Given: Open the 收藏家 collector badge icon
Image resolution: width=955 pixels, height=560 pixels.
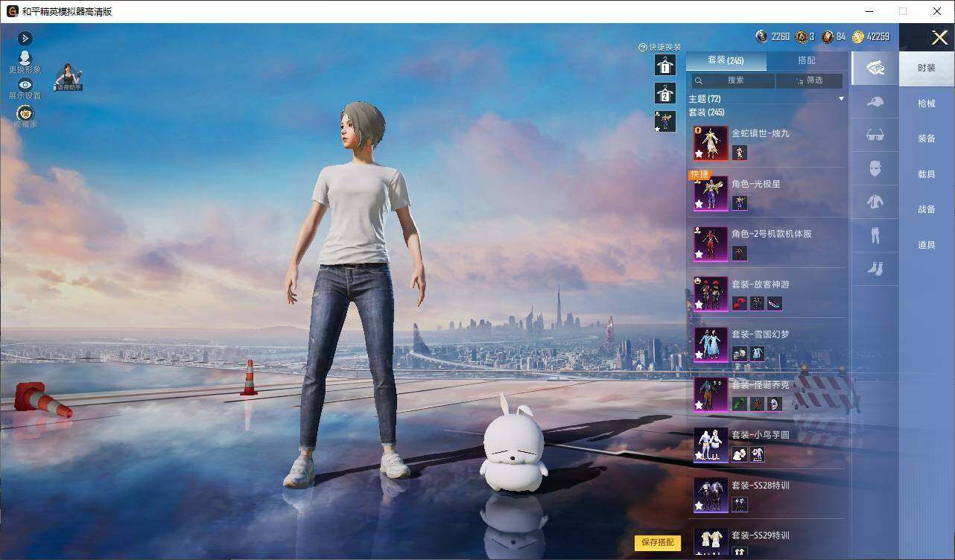Looking at the screenshot, I should pyautogui.click(x=25, y=113).
